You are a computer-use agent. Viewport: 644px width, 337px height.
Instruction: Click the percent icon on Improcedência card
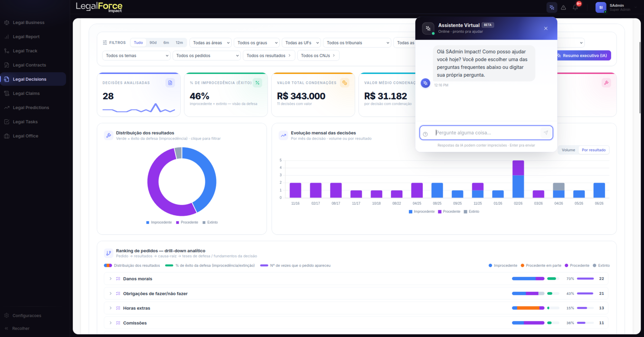click(x=258, y=83)
